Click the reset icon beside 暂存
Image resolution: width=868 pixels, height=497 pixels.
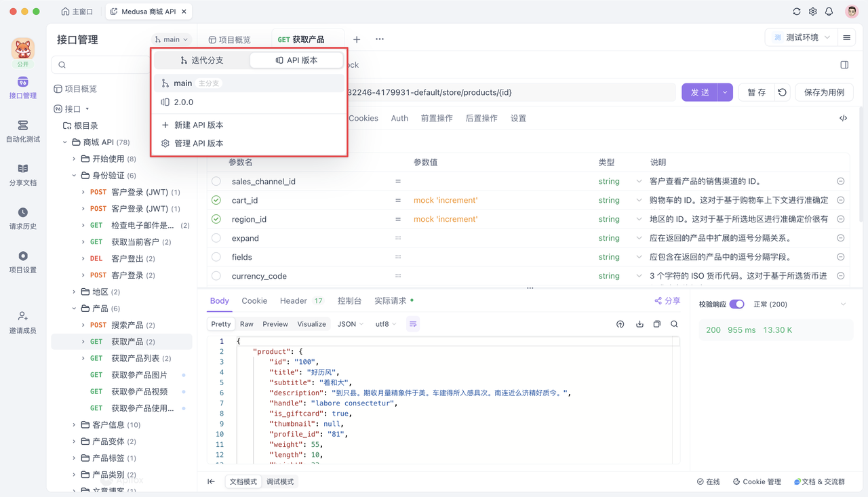pos(783,92)
